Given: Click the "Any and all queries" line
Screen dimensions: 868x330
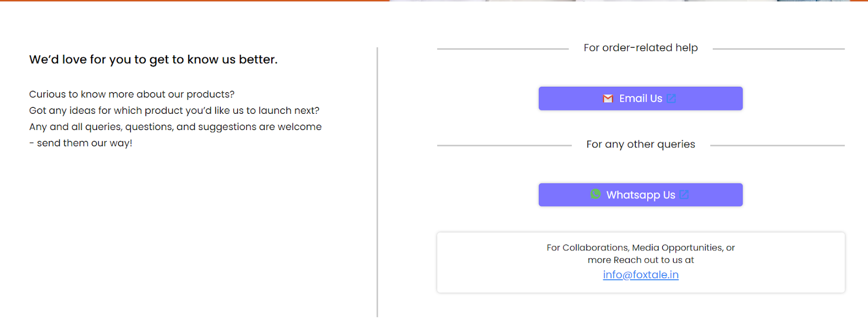Looking at the screenshot, I should [x=175, y=127].
